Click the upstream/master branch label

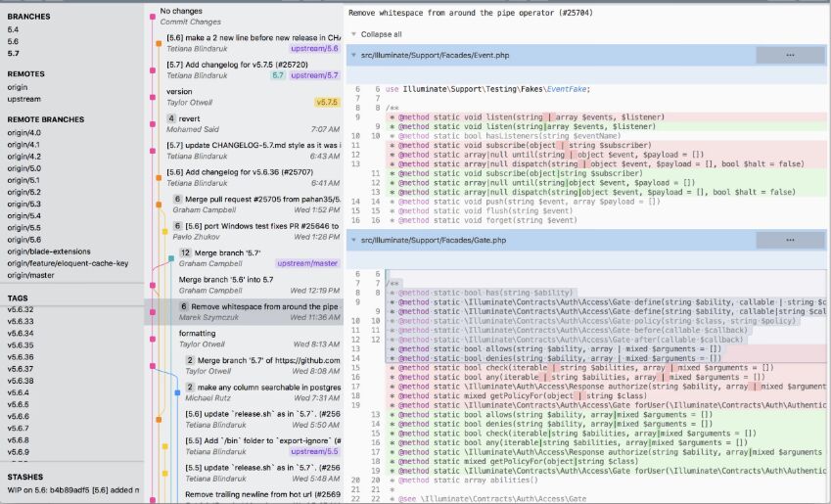pyautogui.click(x=307, y=263)
